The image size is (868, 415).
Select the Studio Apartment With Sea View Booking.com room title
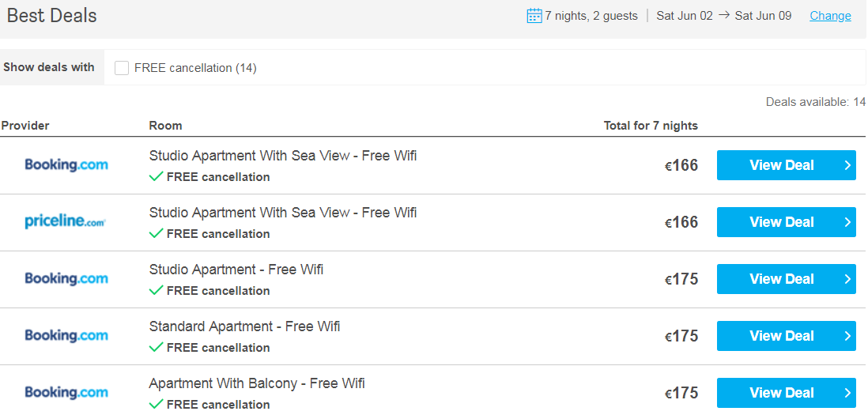tap(282, 156)
